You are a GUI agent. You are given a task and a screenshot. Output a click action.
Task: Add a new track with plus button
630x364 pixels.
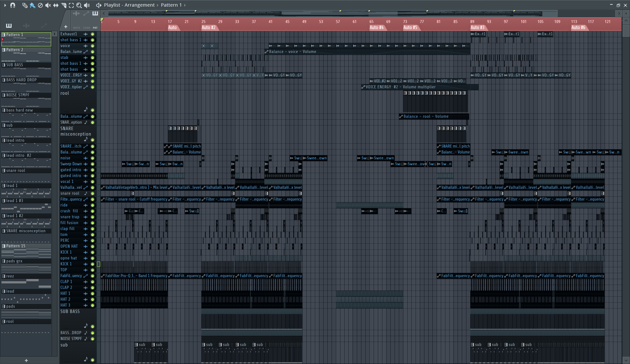66,26
